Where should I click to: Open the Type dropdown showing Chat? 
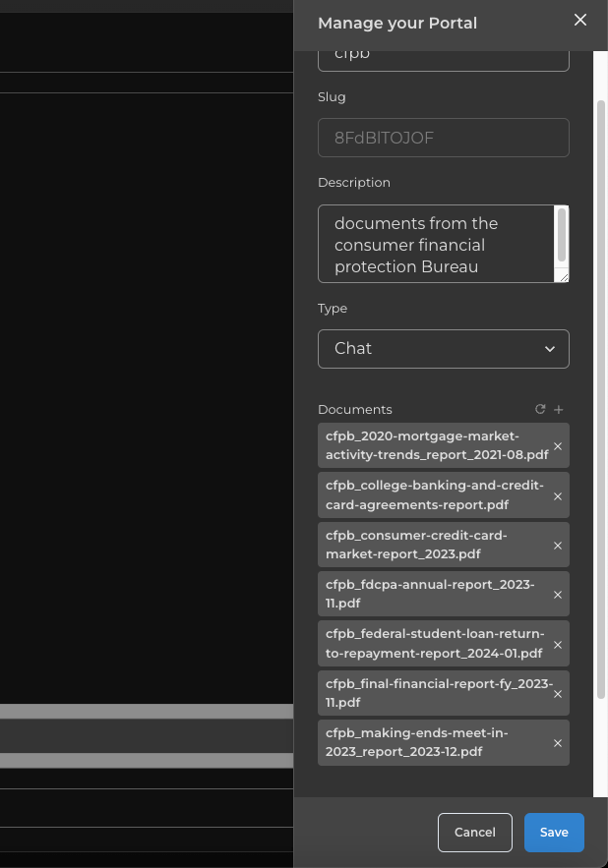point(443,349)
